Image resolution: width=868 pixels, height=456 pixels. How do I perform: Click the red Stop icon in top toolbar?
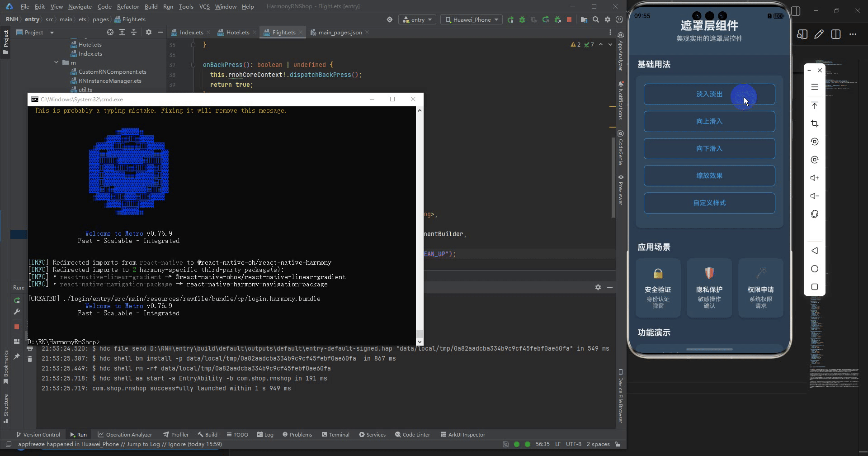tap(569, 19)
